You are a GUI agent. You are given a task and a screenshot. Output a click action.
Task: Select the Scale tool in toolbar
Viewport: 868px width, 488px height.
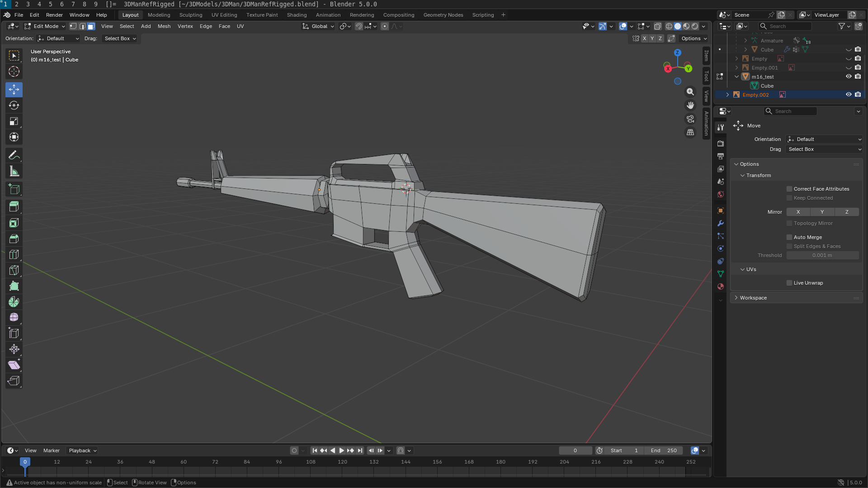tap(14, 121)
